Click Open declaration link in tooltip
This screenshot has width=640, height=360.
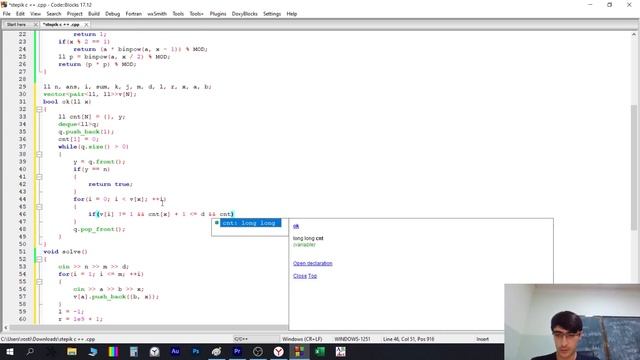click(313, 263)
